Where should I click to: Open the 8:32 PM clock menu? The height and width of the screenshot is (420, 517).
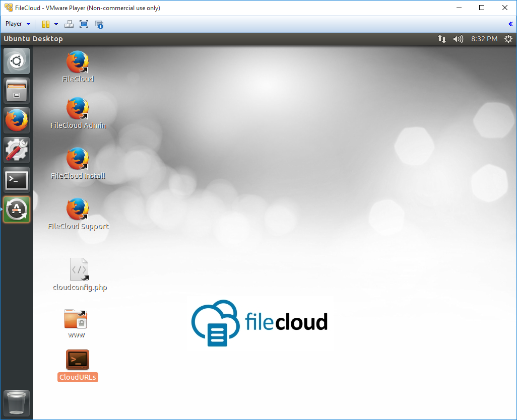coord(484,39)
